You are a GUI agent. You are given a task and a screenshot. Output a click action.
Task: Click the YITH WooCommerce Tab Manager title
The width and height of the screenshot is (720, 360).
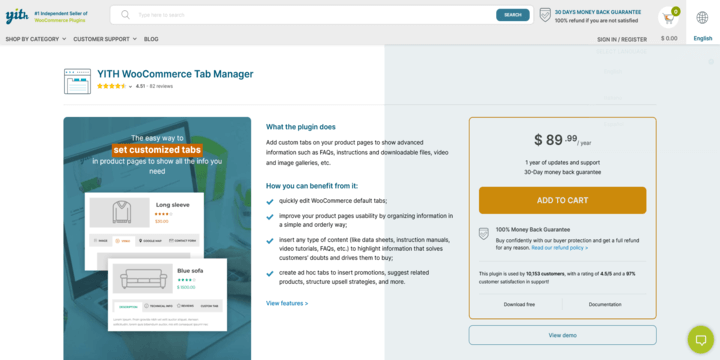click(175, 74)
